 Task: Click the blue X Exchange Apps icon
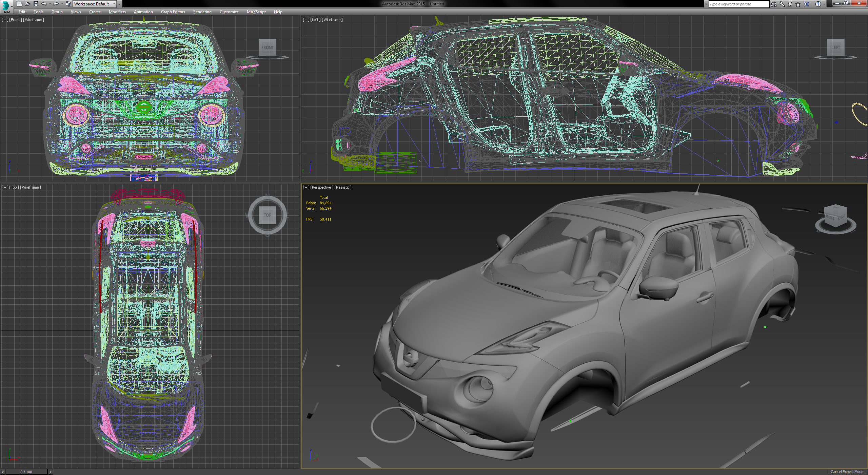[x=806, y=4]
